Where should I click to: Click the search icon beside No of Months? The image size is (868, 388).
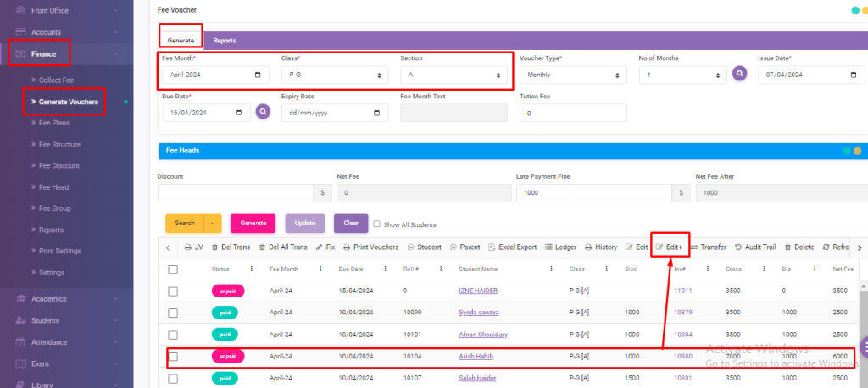(x=740, y=75)
